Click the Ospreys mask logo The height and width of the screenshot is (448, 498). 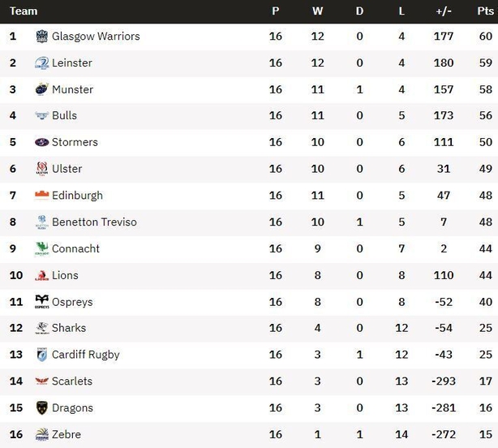coord(41,302)
